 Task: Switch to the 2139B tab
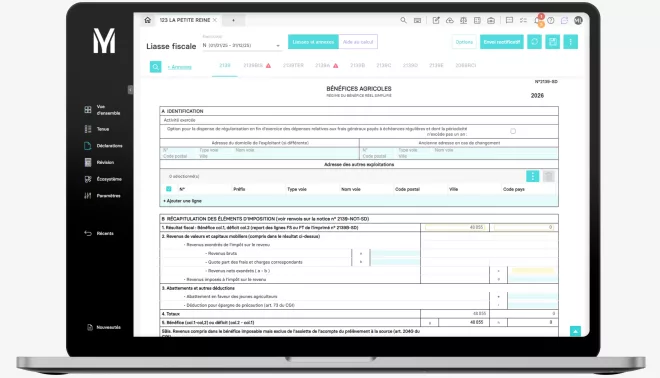point(357,66)
